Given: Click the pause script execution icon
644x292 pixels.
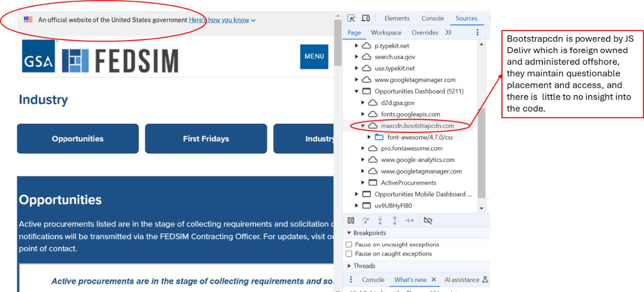Looking at the screenshot, I should 351,220.
